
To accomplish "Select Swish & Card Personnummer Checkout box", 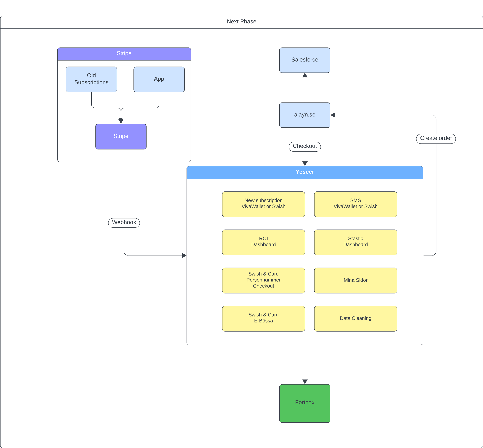I will click(264, 280).
